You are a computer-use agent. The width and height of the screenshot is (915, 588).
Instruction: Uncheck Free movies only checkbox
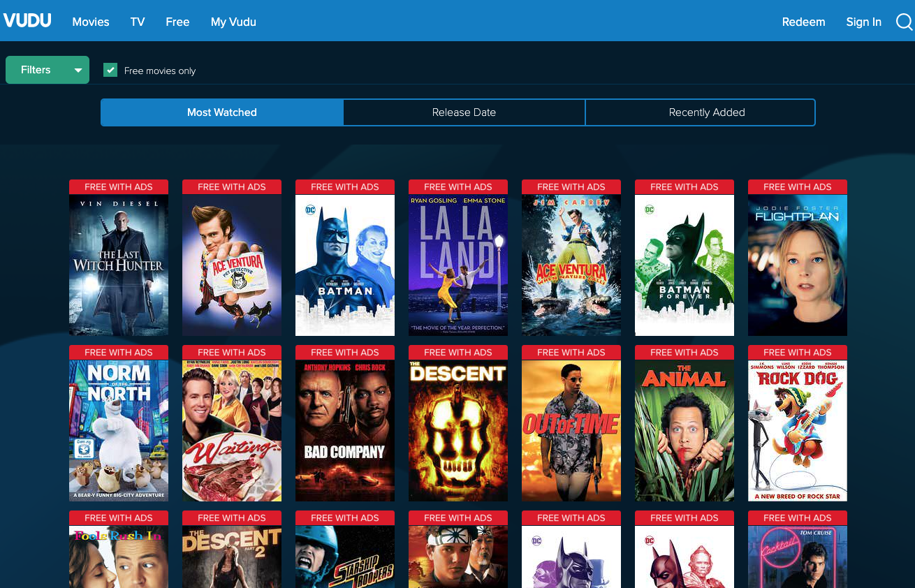(110, 70)
